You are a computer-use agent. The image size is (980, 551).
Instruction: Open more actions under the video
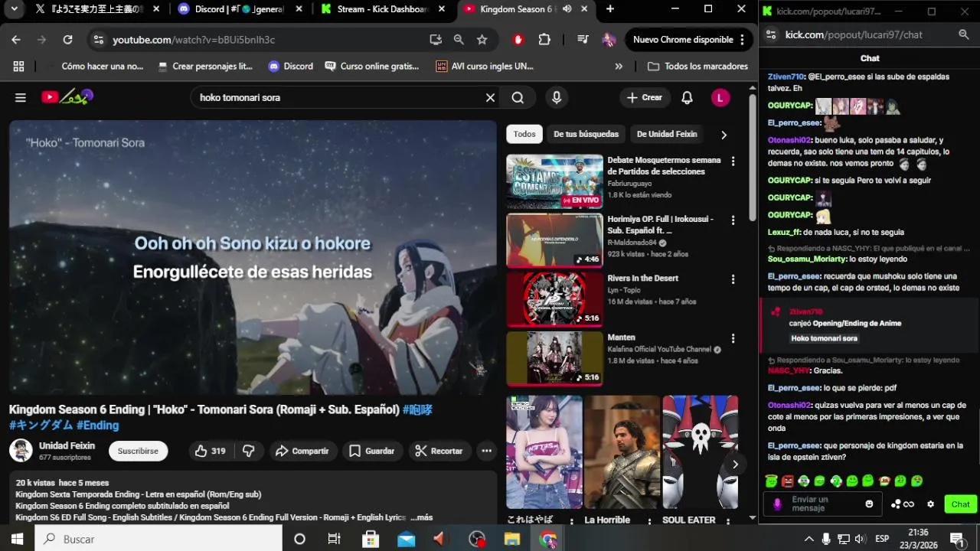(486, 451)
